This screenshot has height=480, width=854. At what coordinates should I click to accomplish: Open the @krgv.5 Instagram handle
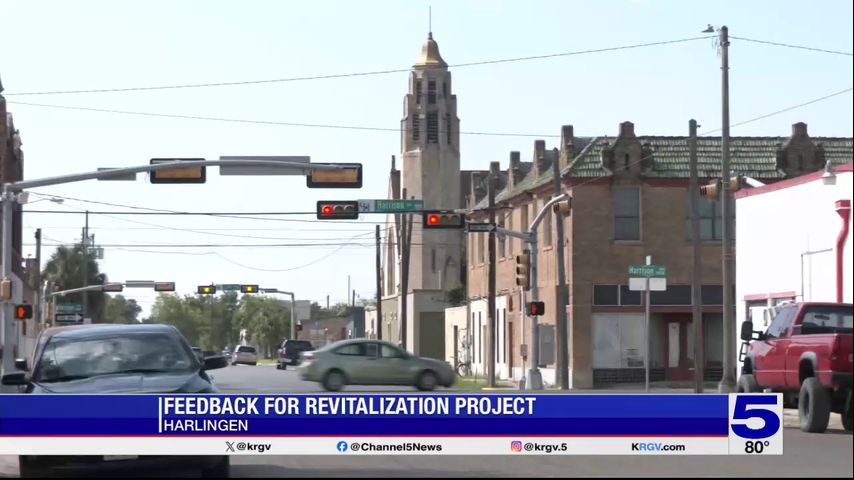click(545, 447)
